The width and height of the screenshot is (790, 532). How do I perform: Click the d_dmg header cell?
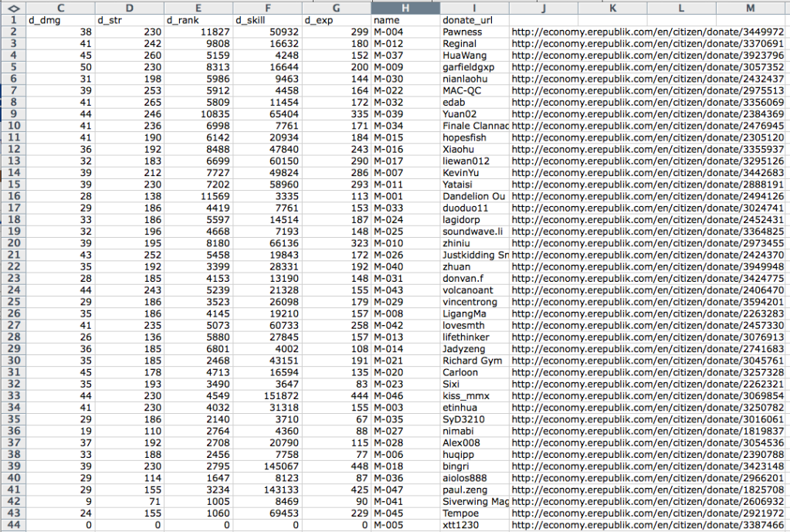(x=59, y=19)
